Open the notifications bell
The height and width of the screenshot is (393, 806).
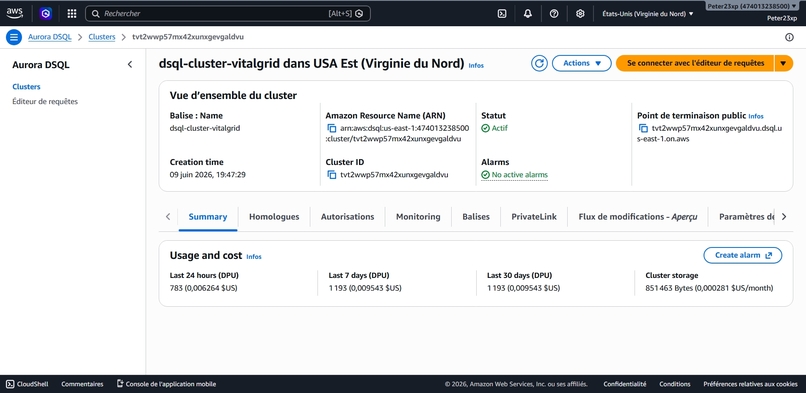click(x=528, y=14)
